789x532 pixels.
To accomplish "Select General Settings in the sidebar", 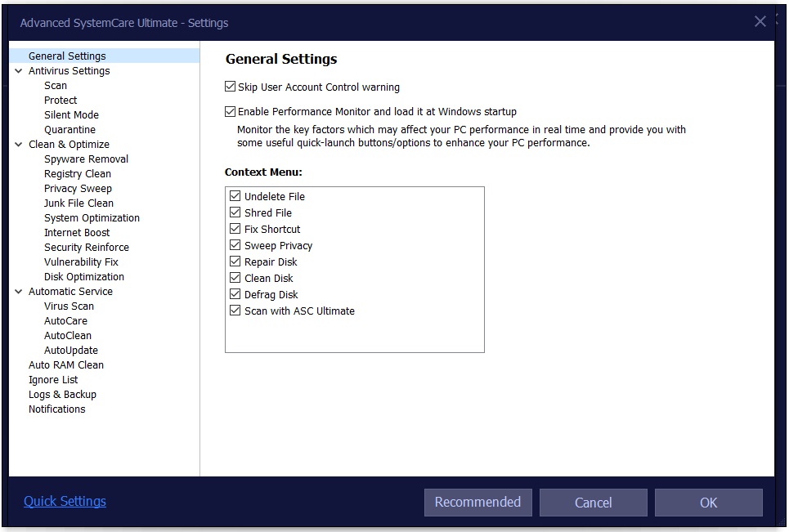I will point(104,56).
